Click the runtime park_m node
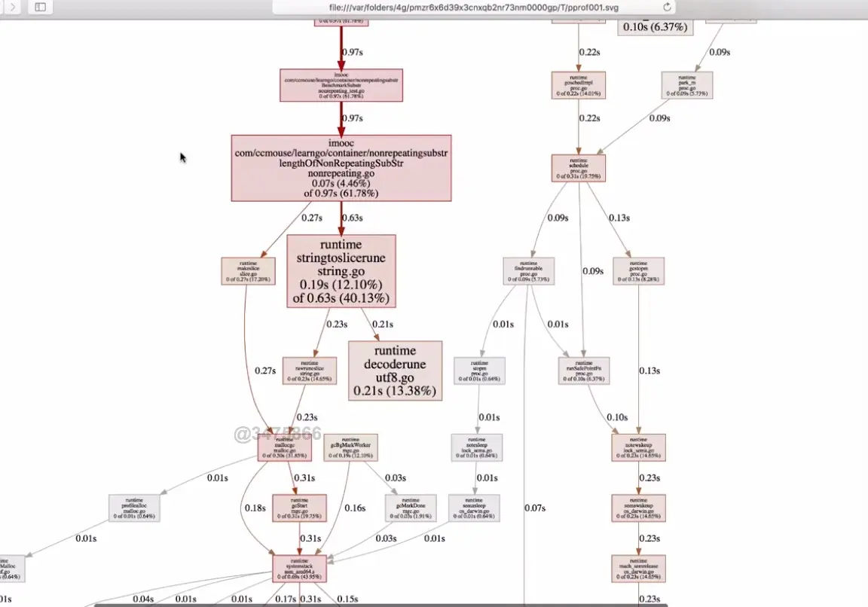Viewport: 868px width, 607px height. (x=687, y=85)
